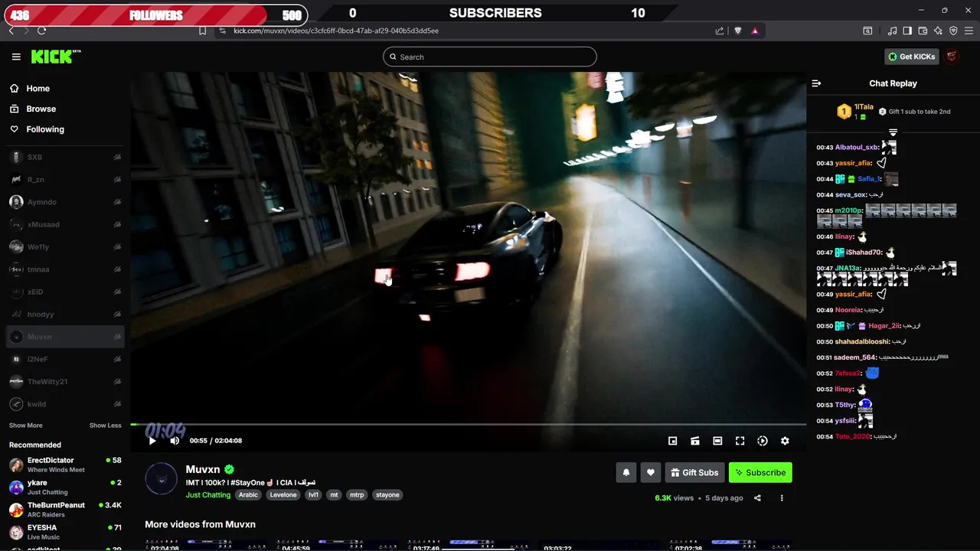Open TheWitty21 channel in following list

pyautogui.click(x=65, y=382)
